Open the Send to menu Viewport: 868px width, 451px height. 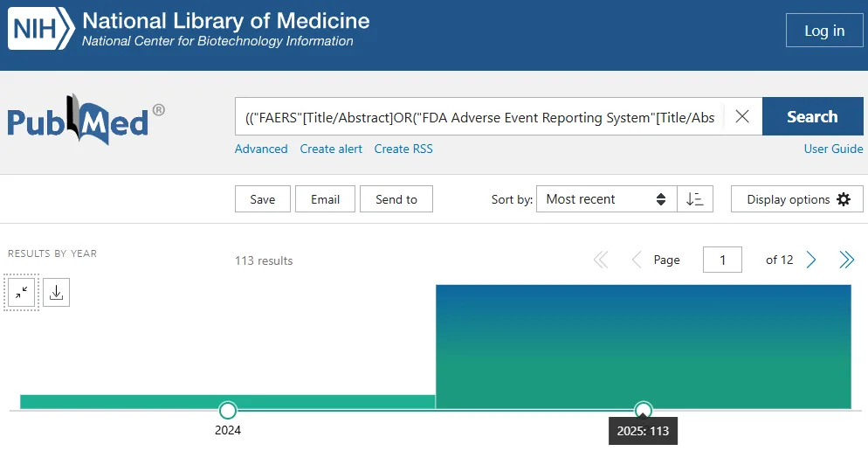point(396,199)
